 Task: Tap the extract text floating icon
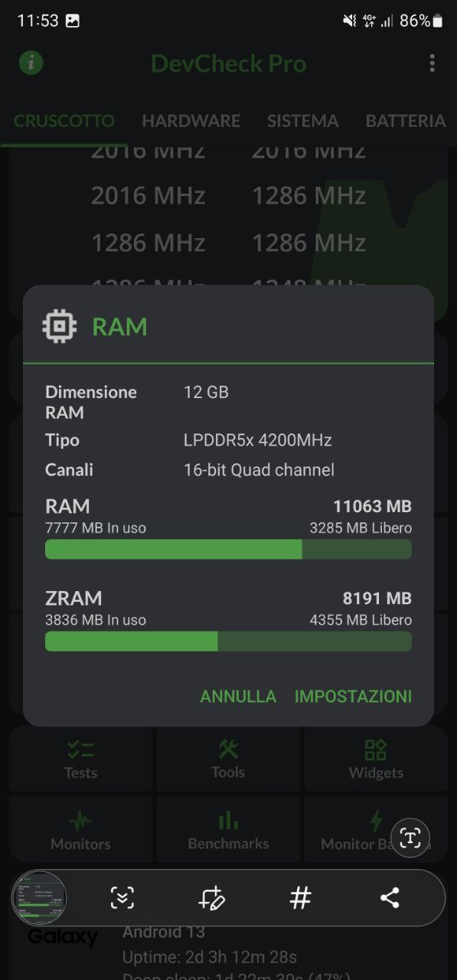click(x=410, y=837)
